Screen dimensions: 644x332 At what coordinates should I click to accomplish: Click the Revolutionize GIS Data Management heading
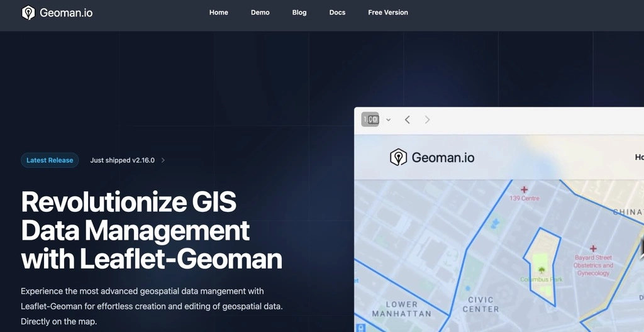tap(152, 231)
